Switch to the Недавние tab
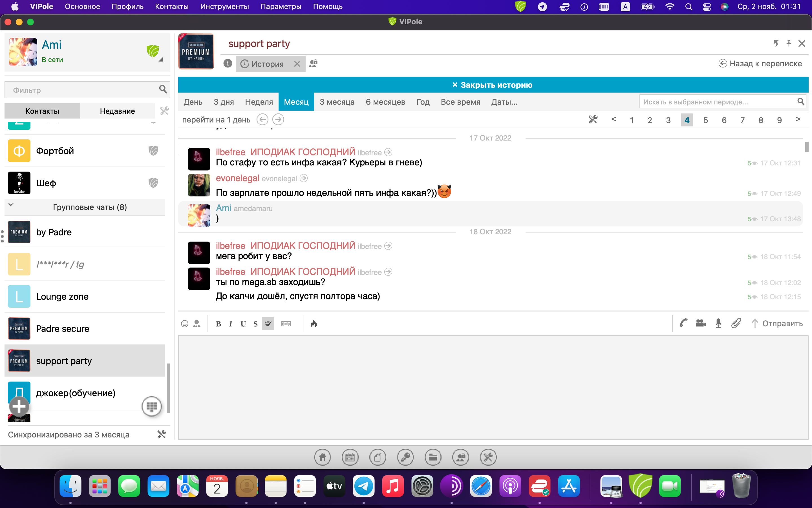Viewport: 812px width, 508px height. coord(118,111)
